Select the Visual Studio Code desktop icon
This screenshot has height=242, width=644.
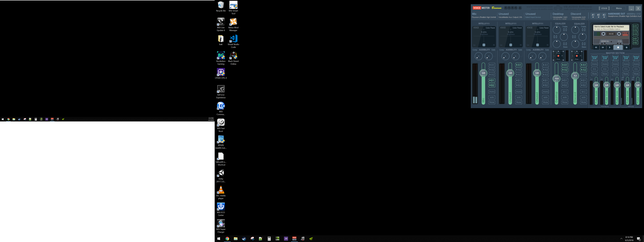tap(233, 42)
